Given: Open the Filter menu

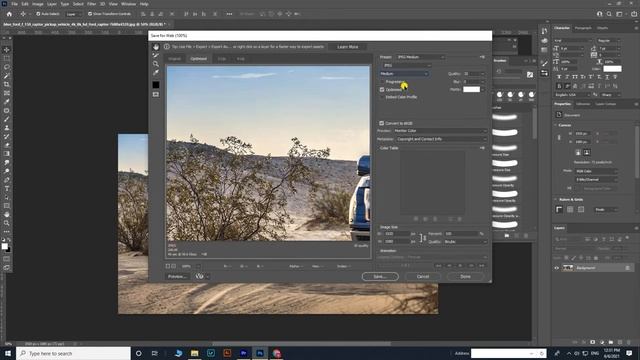Looking at the screenshot, I should 91,4.
